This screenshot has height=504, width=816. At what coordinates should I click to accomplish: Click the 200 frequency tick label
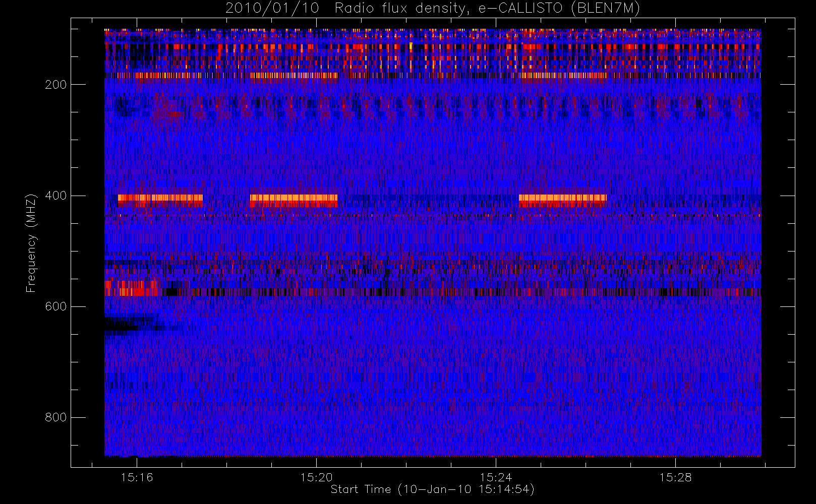pyautogui.click(x=55, y=85)
